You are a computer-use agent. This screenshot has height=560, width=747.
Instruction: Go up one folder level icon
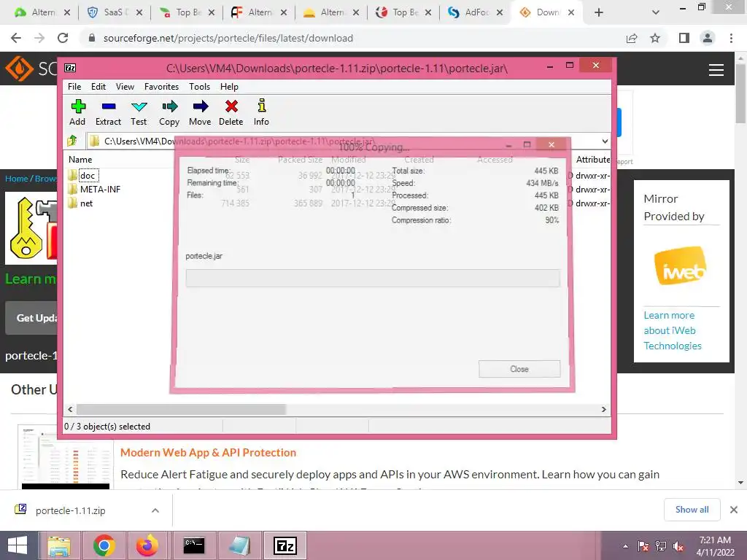coord(72,141)
